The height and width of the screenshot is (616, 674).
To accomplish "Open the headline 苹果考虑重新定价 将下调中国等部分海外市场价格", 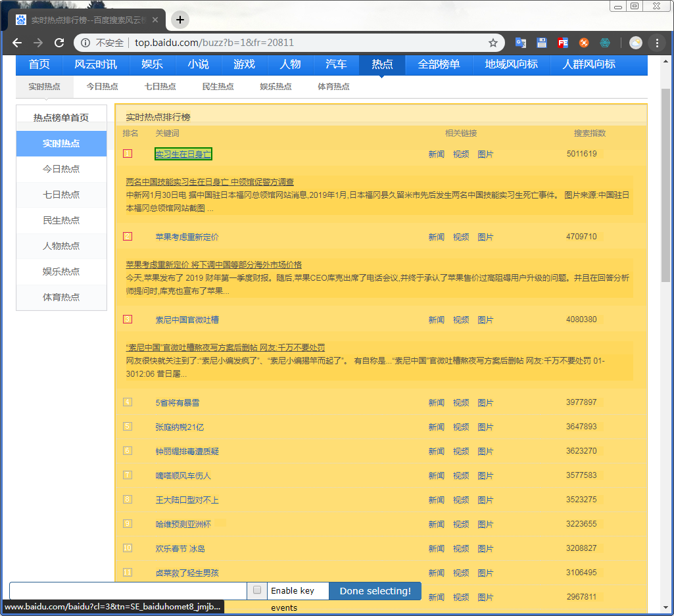I will click(214, 265).
